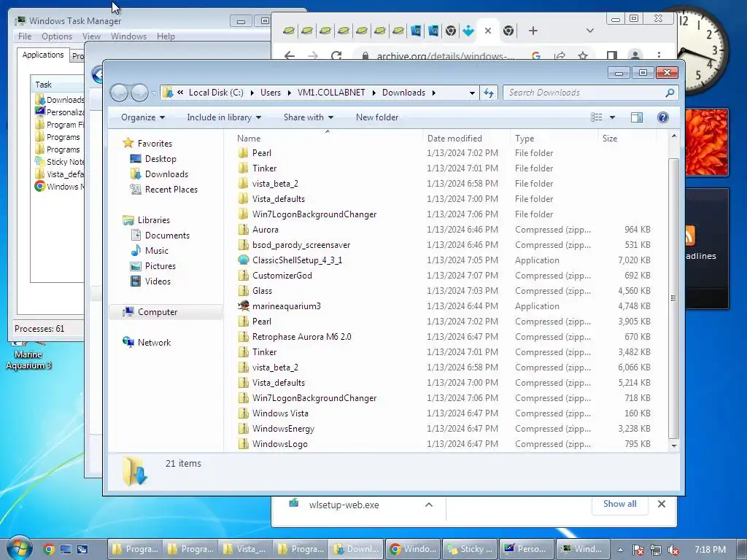
Task: Open Task Manager View menu
Action: point(91,36)
